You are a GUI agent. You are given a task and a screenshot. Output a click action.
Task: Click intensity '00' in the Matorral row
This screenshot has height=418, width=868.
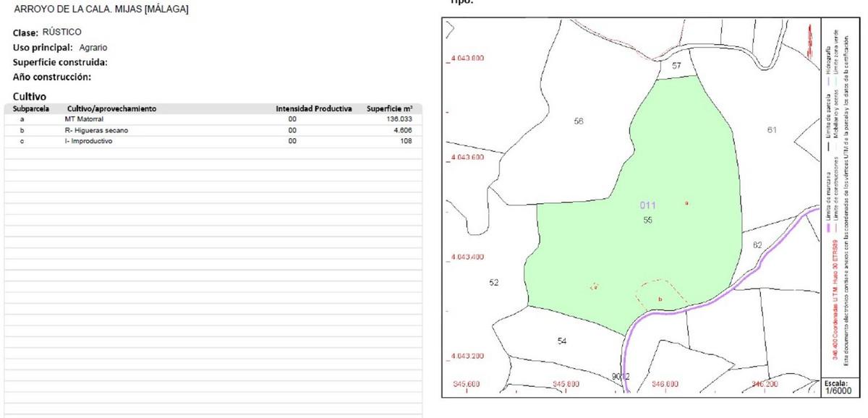(292, 119)
